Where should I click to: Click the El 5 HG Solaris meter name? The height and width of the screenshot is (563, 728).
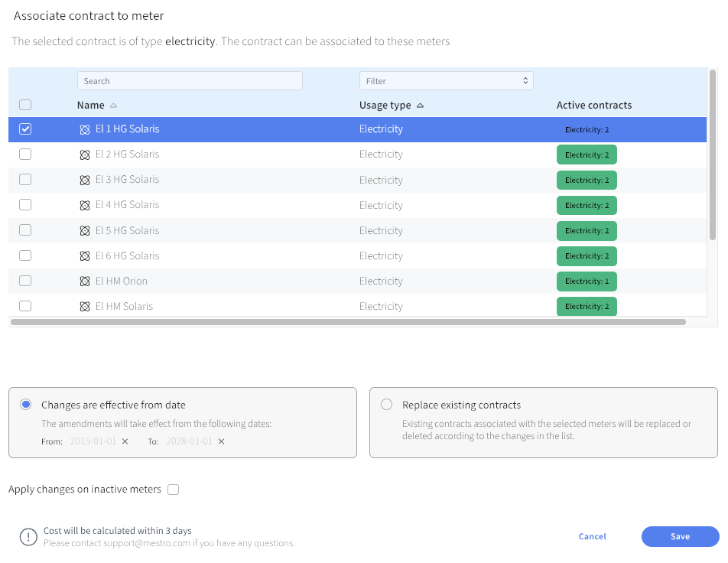(127, 230)
